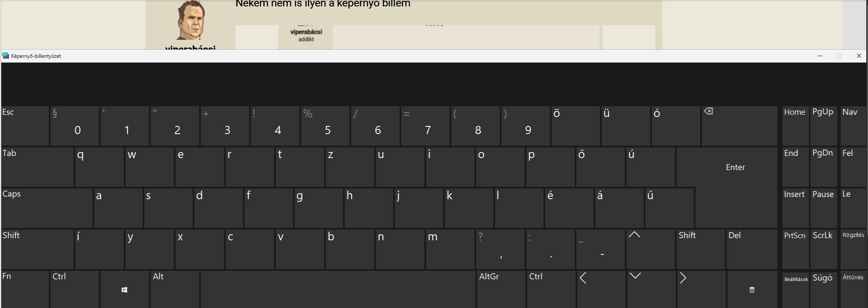Click viperabácsi avatar in forum page
868x308 pixels.
click(191, 20)
